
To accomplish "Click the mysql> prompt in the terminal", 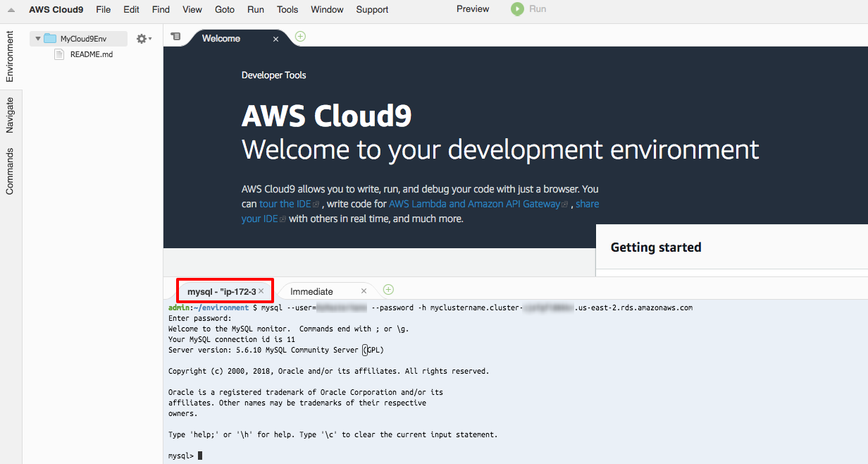I will 181,456.
